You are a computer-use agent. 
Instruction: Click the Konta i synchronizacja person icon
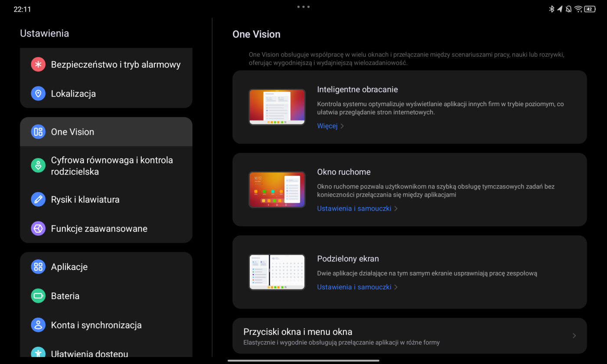click(x=38, y=325)
